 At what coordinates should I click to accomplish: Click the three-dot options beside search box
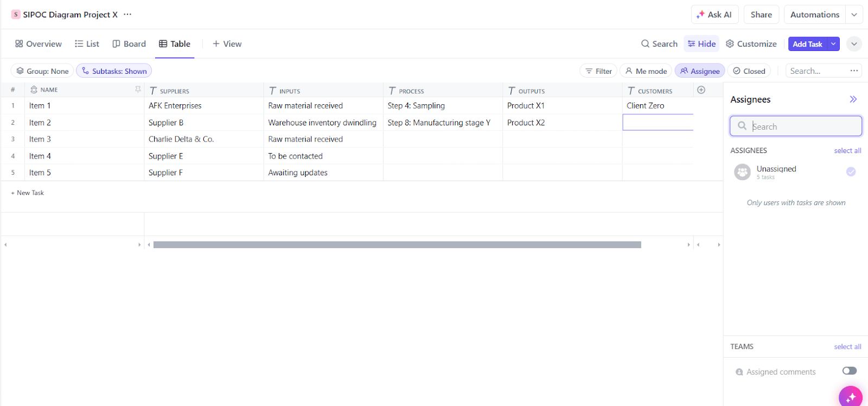coord(854,71)
